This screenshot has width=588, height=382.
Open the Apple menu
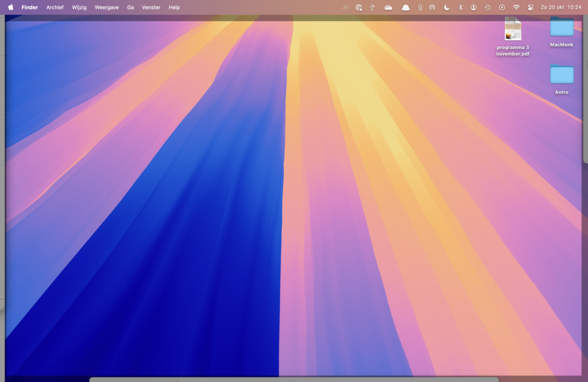click(x=10, y=7)
